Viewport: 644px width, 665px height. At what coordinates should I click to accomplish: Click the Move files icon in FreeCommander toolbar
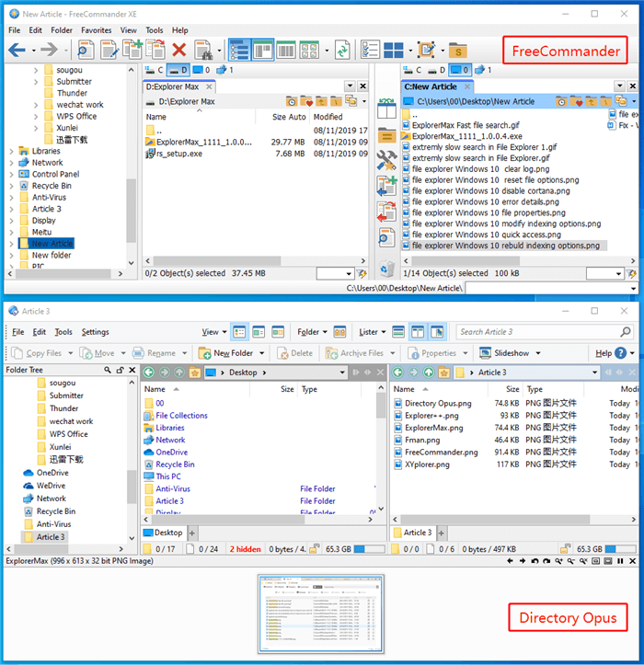click(x=155, y=49)
